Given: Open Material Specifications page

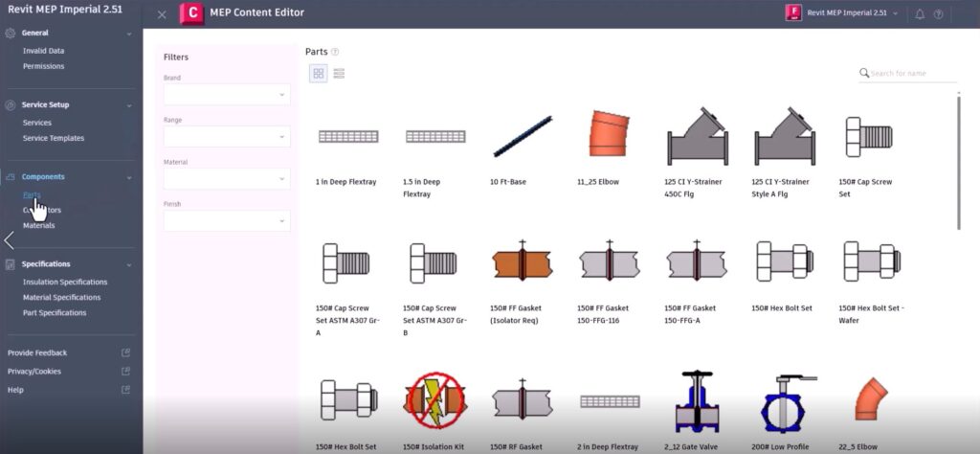Looking at the screenshot, I should point(62,298).
